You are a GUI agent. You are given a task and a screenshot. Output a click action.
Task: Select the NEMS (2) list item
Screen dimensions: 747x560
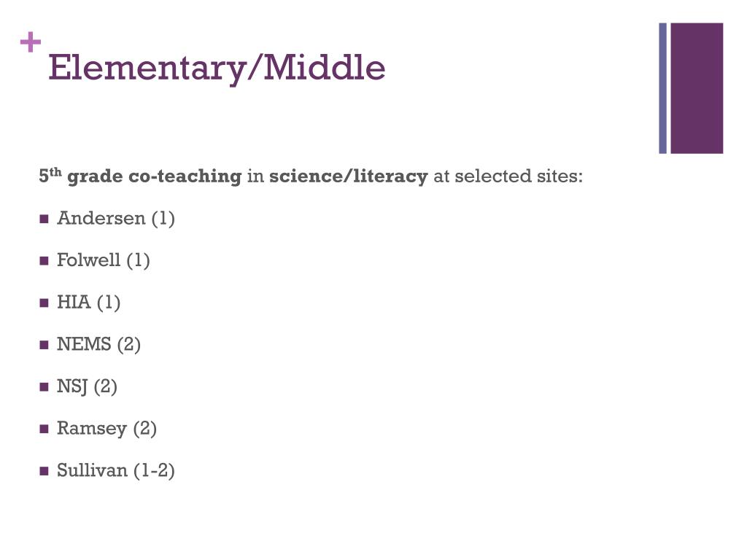click(98, 344)
